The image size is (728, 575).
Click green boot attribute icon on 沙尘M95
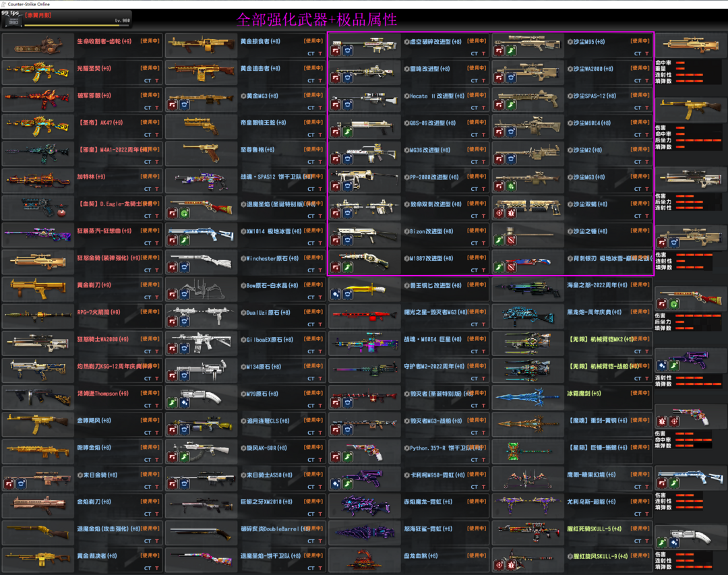point(511,51)
